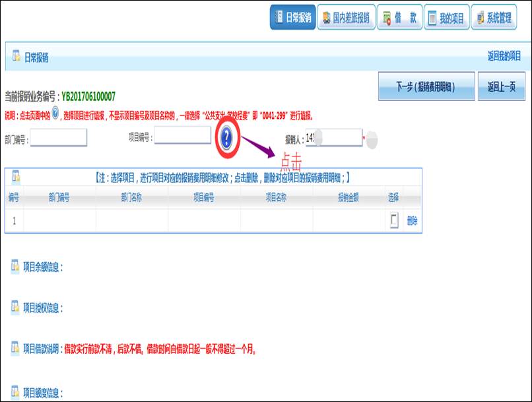
Task: Click the 部门编号 input field
Action: [59, 137]
